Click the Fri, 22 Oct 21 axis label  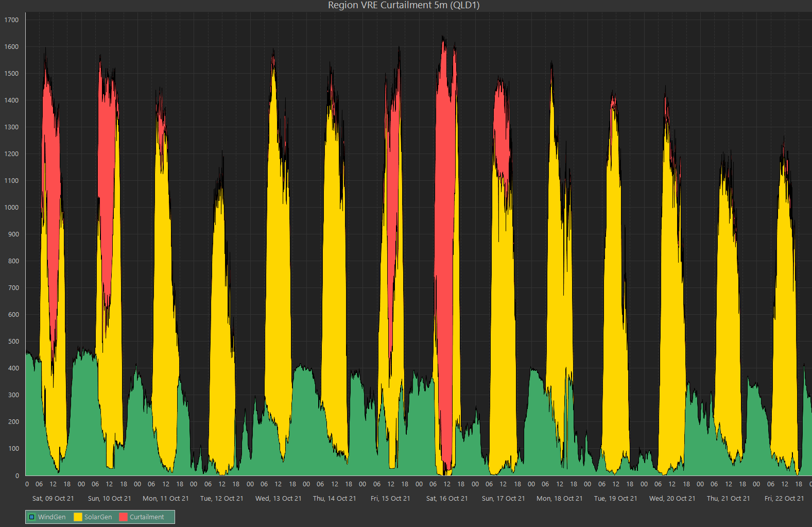[x=784, y=498]
